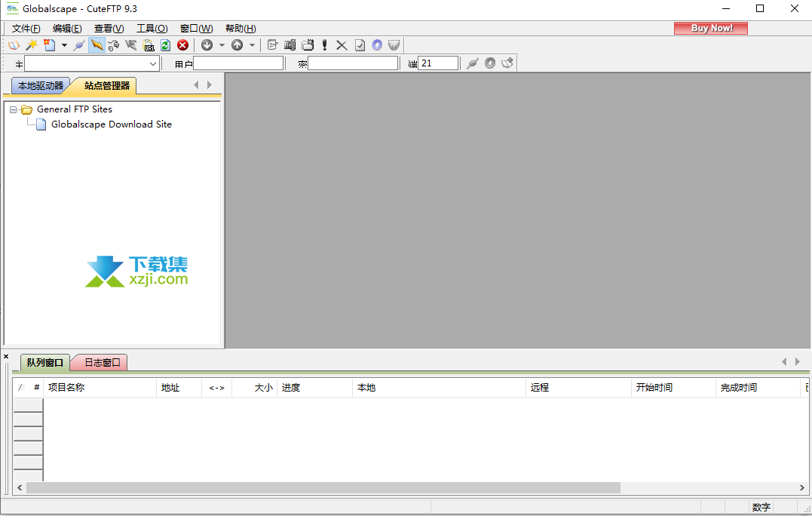Click the Disconnect icon in toolbar
Viewport: 812px width, 516px height.
[x=114, y=45]
